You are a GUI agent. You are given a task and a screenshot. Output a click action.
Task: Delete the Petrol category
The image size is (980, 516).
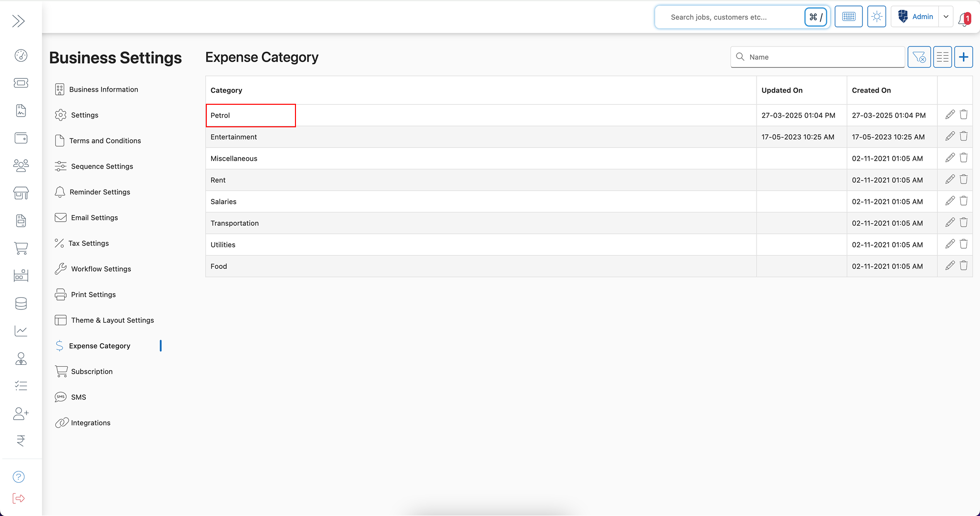(963, 115)
